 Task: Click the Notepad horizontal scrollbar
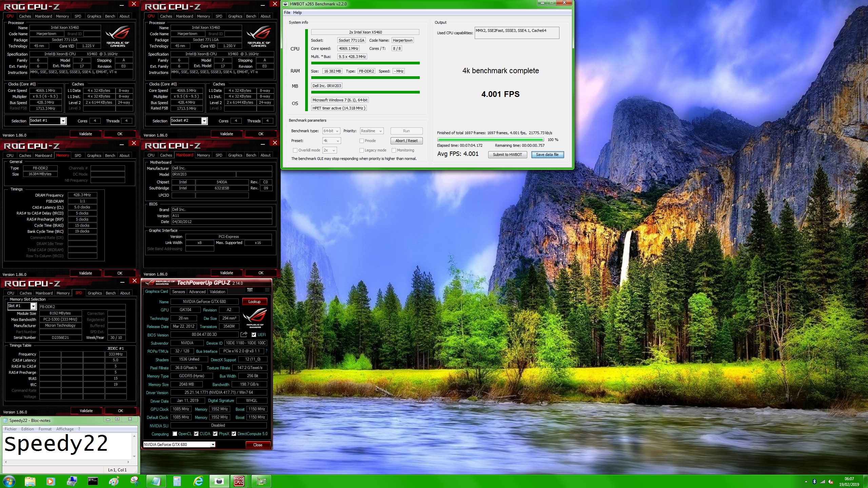[x=67, y=462]
